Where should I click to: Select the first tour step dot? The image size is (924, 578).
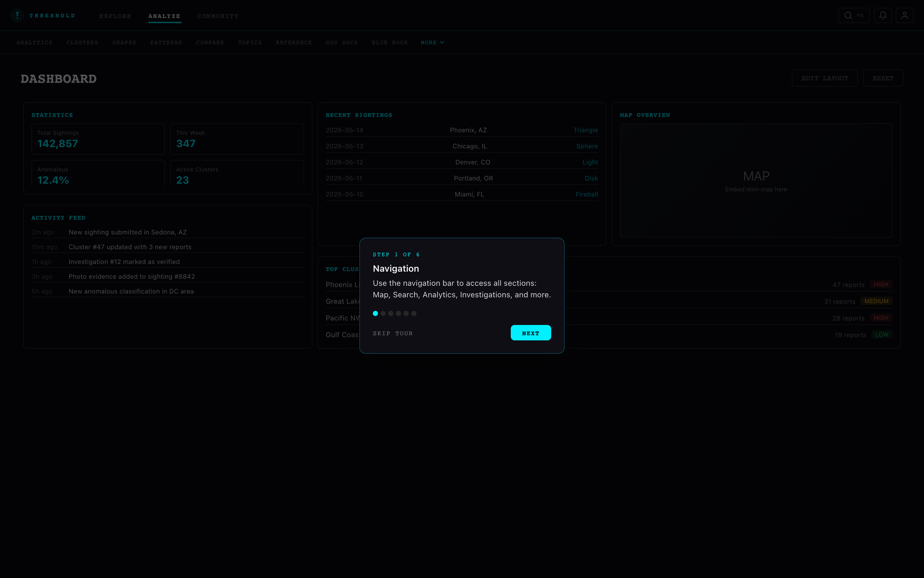[375, 313]
